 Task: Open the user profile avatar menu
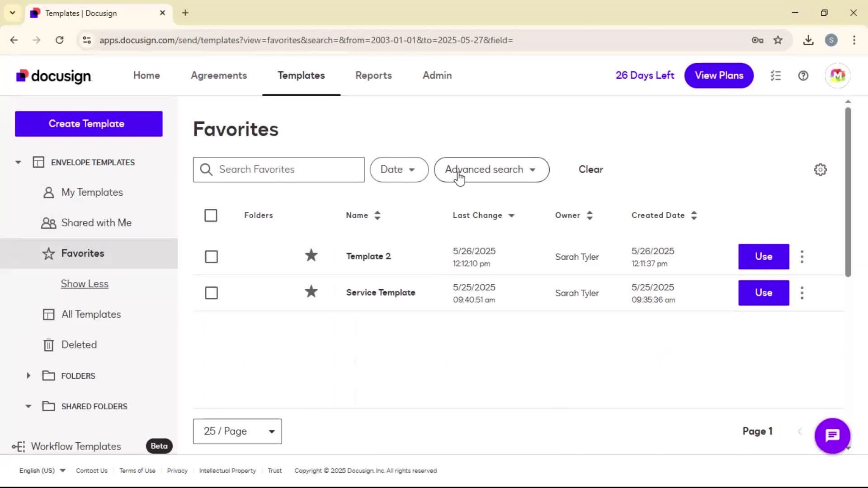pos(837,75)
